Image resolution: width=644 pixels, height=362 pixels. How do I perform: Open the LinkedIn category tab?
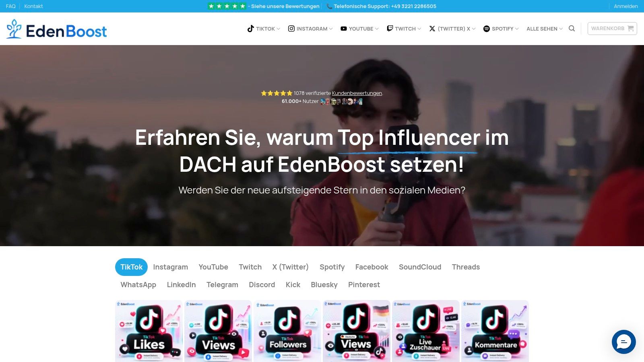point(181,285)
